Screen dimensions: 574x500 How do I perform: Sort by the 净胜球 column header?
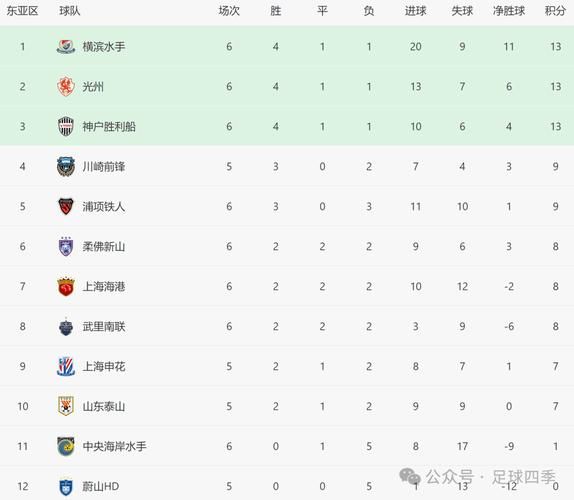pyautogui.click(x=509, y=11)
